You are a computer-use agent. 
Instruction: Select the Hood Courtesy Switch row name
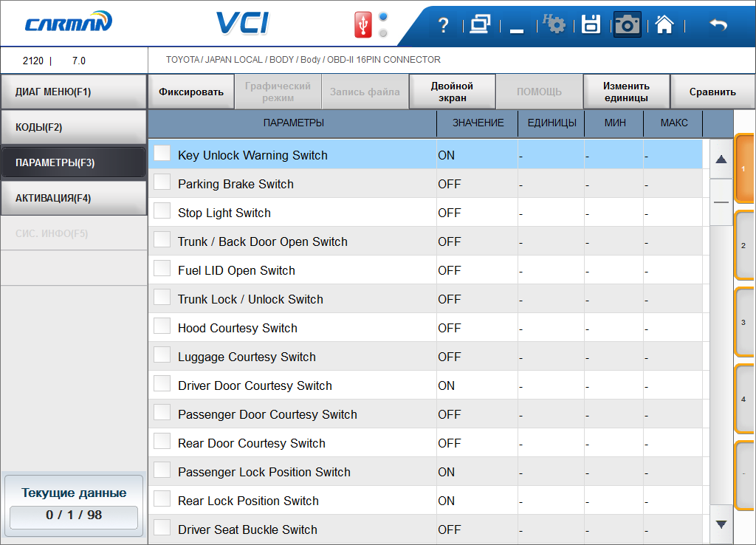coord(237,328)
